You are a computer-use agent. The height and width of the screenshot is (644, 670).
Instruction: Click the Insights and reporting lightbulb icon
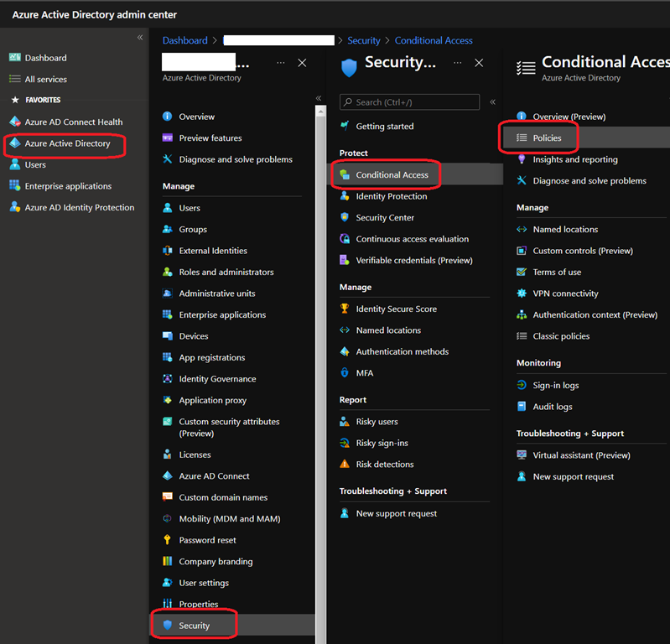(522, 159)
